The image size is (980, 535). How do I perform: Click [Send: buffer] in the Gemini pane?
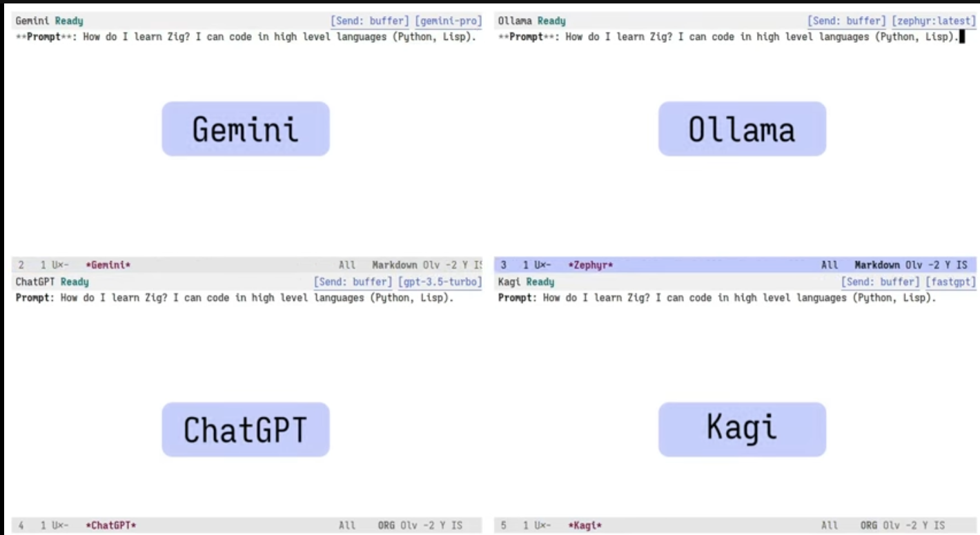tap(370, 21)
